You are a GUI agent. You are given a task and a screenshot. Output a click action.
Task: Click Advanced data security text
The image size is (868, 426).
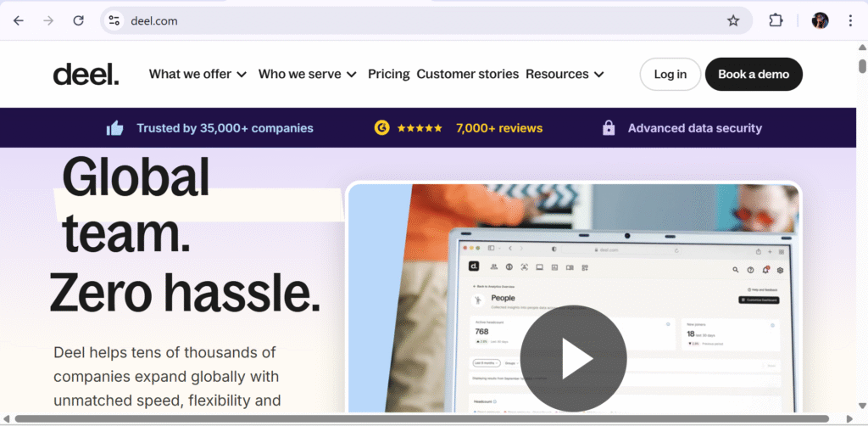(695, 128)
